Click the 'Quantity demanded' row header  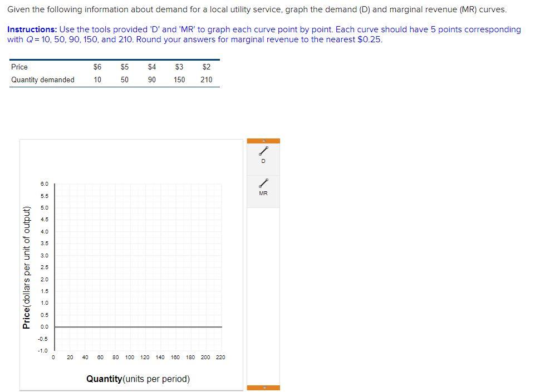(43, 80)
